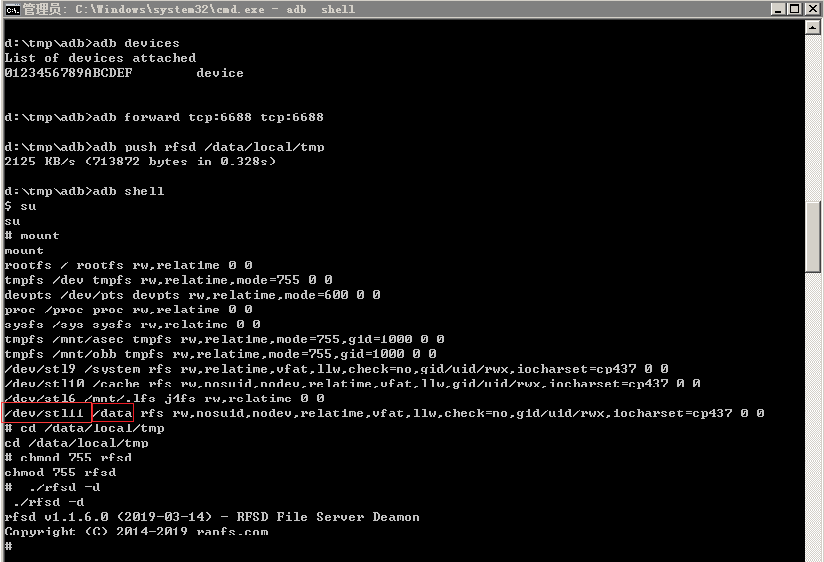This screenshot has height=562, width=824.
Task: Click the Copyright ranfs.com line
Action: tap(136, 532)
